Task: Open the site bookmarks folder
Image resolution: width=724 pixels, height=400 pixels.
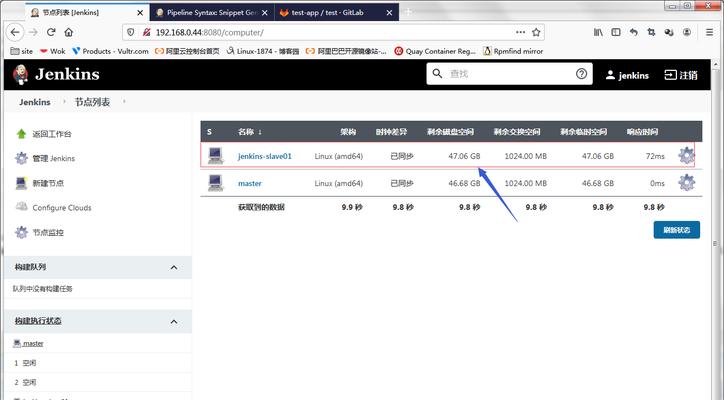Action: coord(22,51)
